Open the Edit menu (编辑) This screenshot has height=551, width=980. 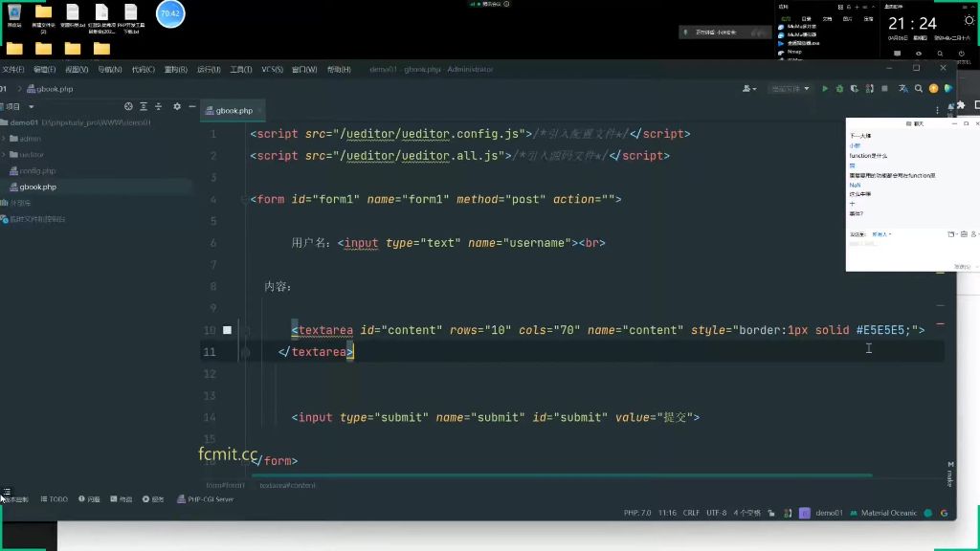(44, 69)
